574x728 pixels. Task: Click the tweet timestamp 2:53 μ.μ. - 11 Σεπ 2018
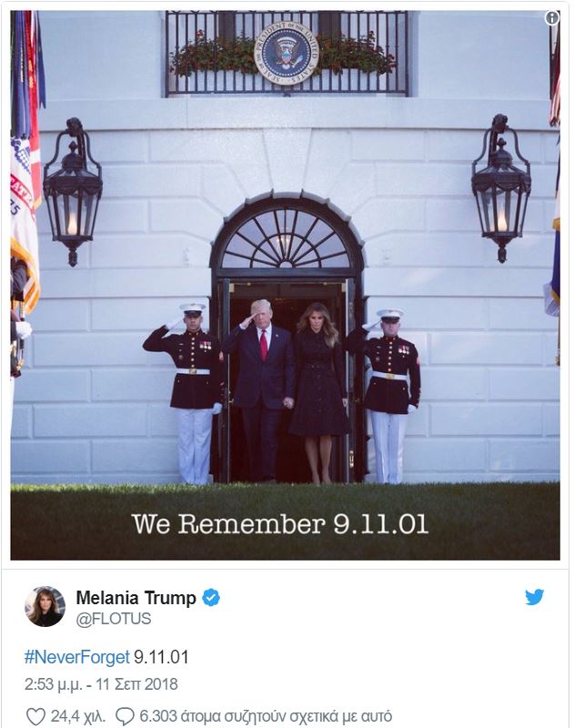101,684
